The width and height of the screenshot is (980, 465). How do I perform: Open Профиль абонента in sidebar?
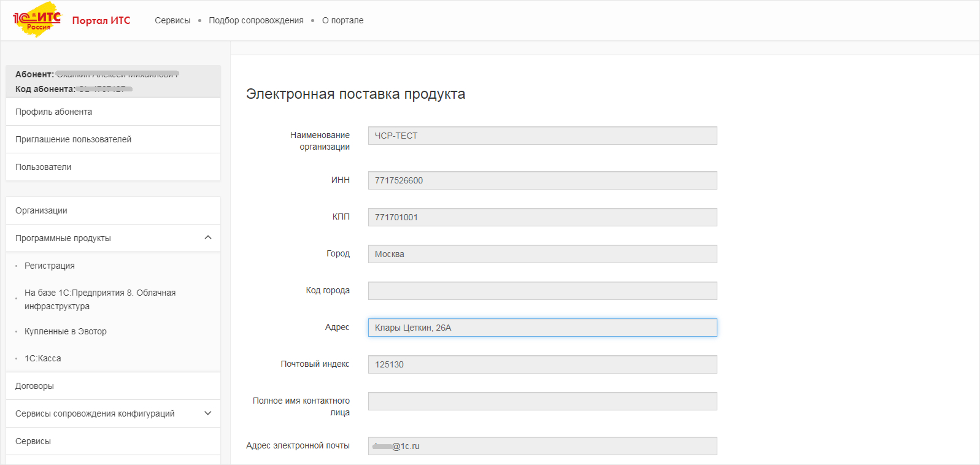54,112
